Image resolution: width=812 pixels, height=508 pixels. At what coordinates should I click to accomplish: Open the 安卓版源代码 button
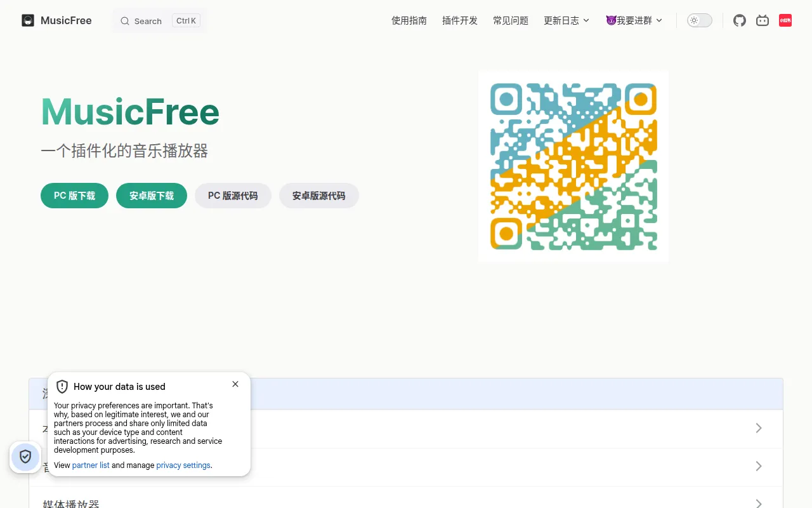pos(319,196)
